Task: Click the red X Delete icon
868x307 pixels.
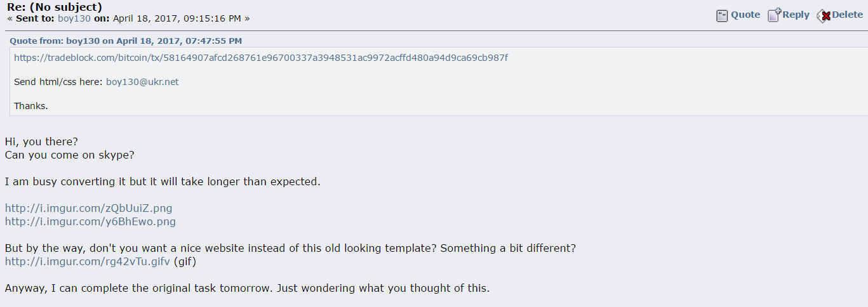Action: coord(824,16)
